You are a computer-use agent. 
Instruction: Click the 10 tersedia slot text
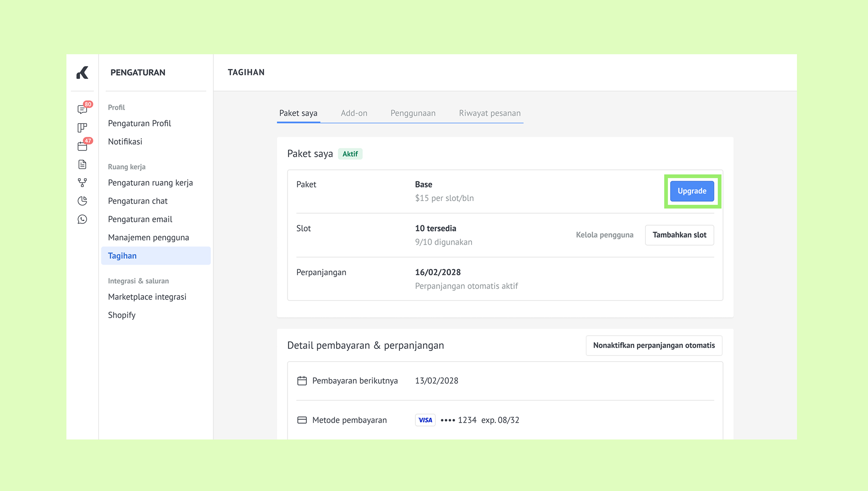point(436,228)
